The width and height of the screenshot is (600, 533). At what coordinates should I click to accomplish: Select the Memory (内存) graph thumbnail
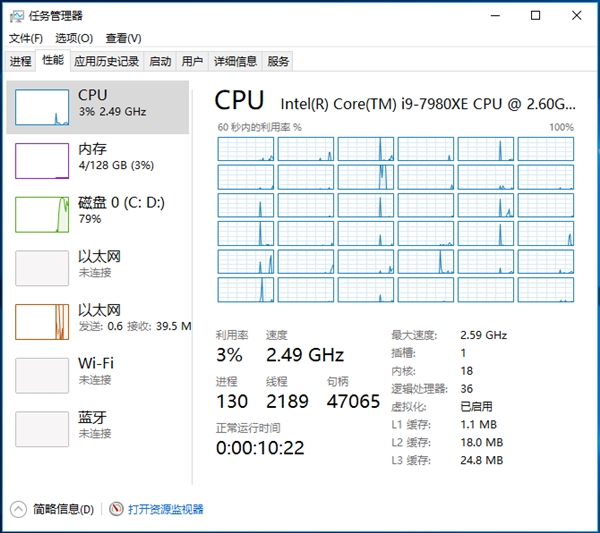point(42,159)
